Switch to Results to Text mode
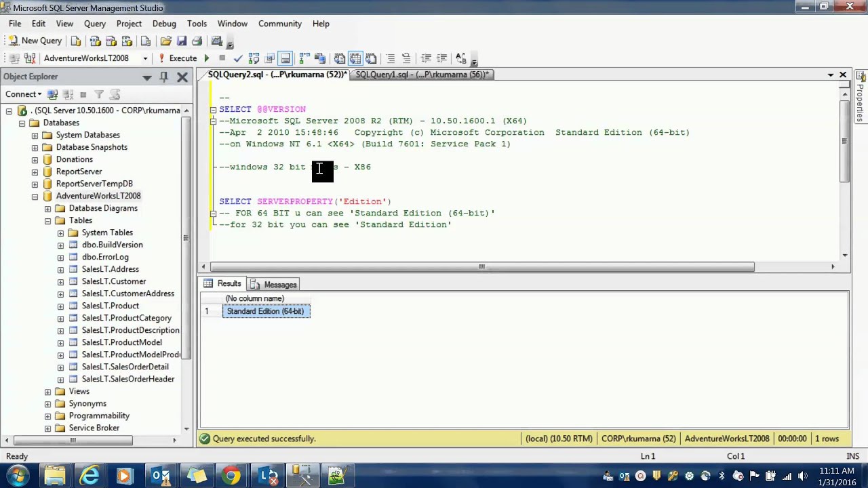This screenshot has height=488, width=868. (x=340, y=58)
